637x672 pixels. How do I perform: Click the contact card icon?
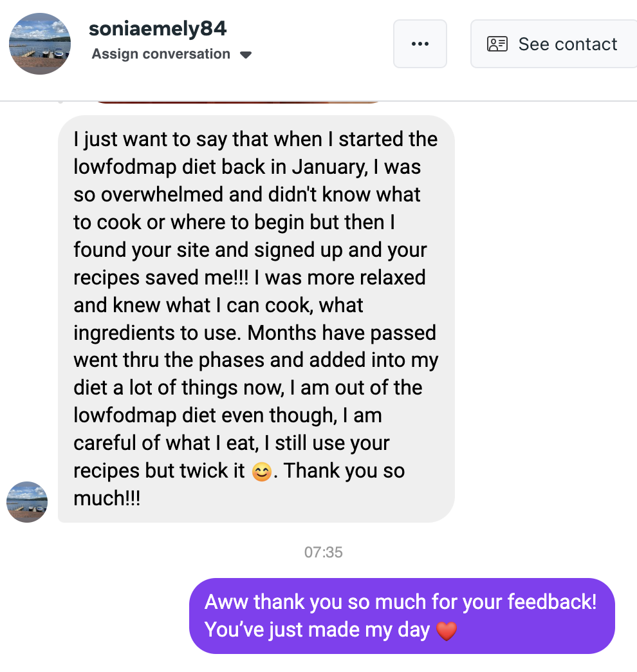point(497,44)
